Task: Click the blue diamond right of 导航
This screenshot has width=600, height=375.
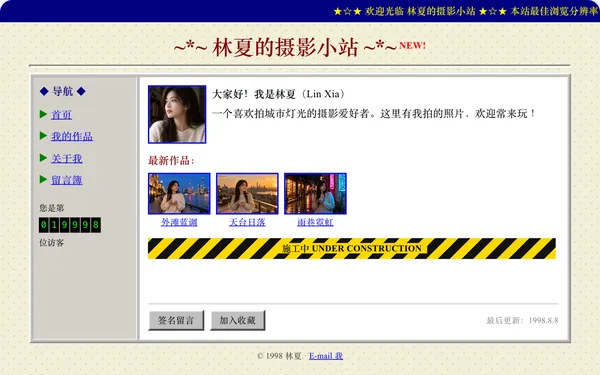Action: pos(81,91)
